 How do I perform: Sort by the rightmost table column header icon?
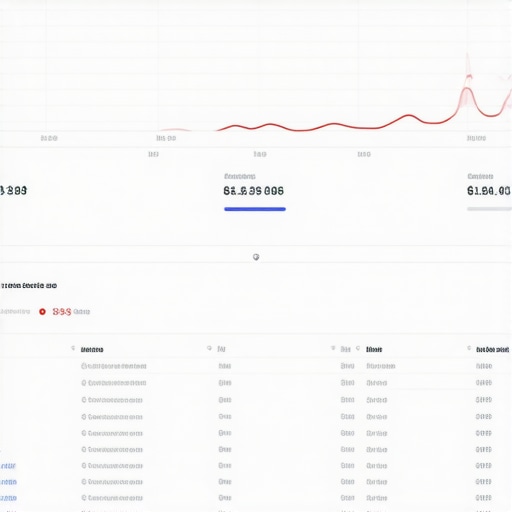469,348
